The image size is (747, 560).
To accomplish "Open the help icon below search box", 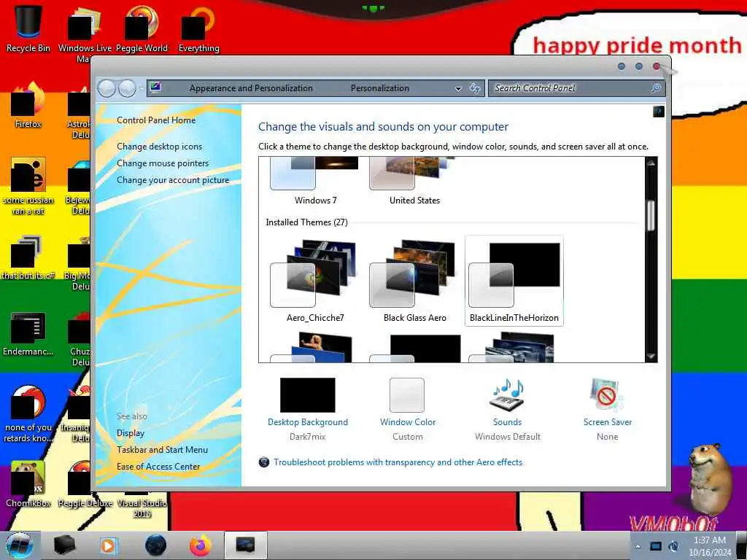I will click(659, 112).
